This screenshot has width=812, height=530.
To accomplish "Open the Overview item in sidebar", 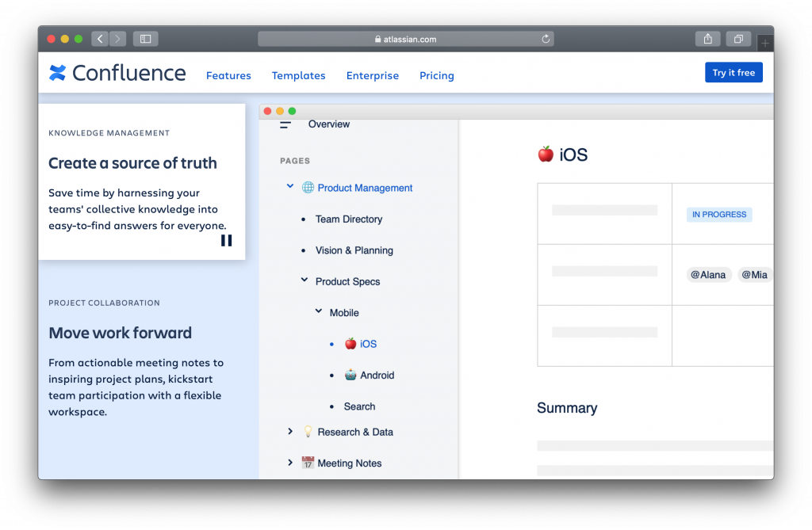I will (329, 124).
